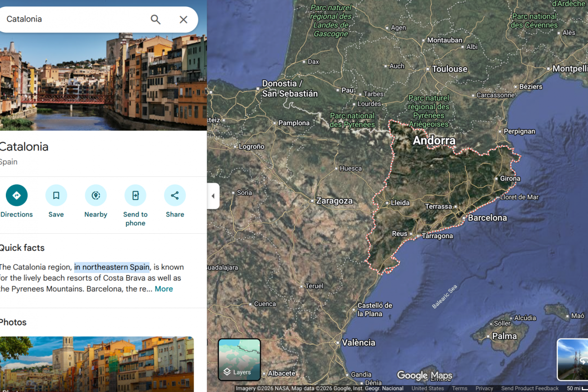Send Catalonia location to phone
588x392 pixels.
135,195
